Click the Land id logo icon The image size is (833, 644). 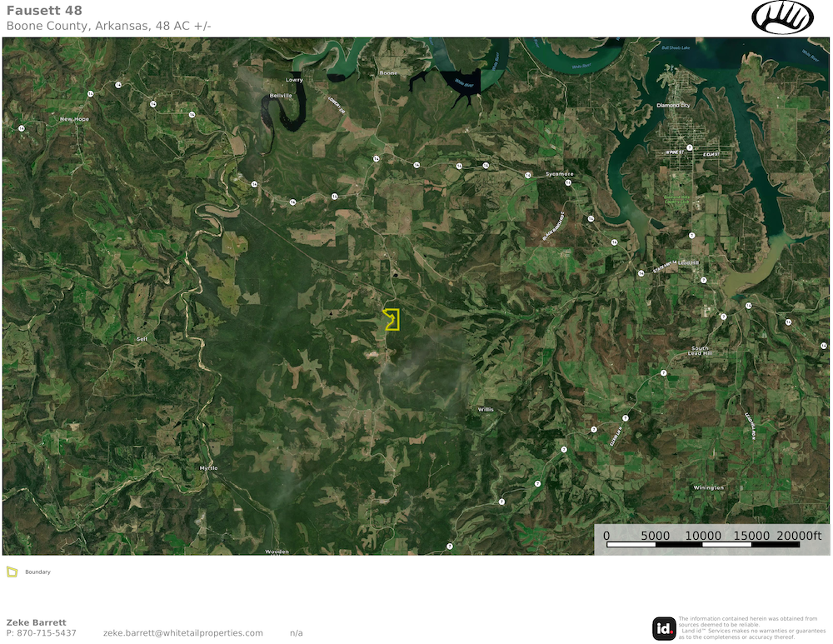click(x=664, y=628)
